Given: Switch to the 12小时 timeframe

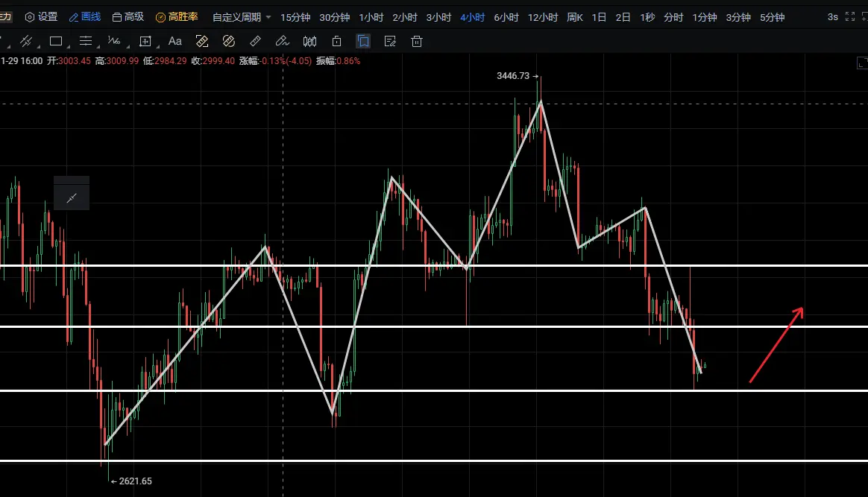Looking at the screenshot, I should (x=543, y=17).
